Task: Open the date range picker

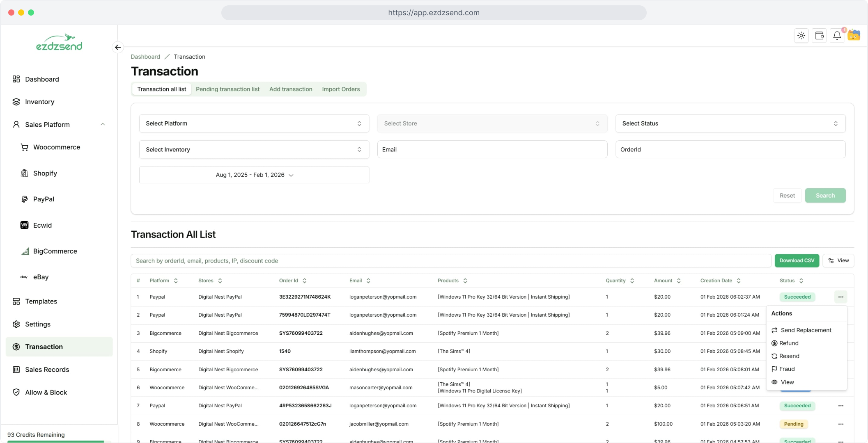Action: [x=254, y=175]
